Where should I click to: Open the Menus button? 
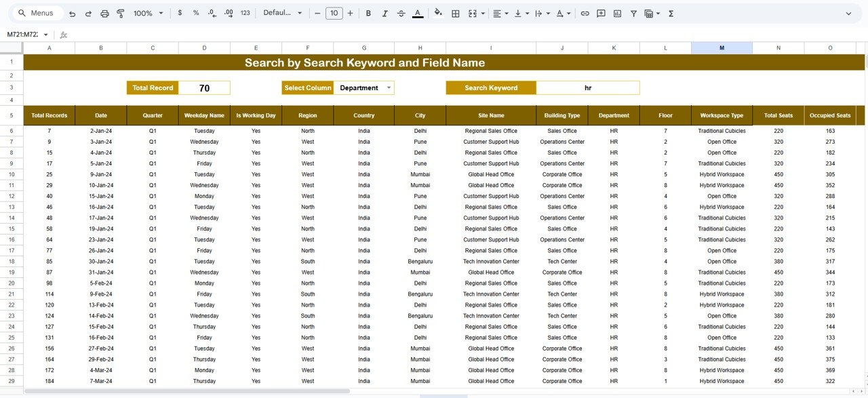(x=37, y=13)
